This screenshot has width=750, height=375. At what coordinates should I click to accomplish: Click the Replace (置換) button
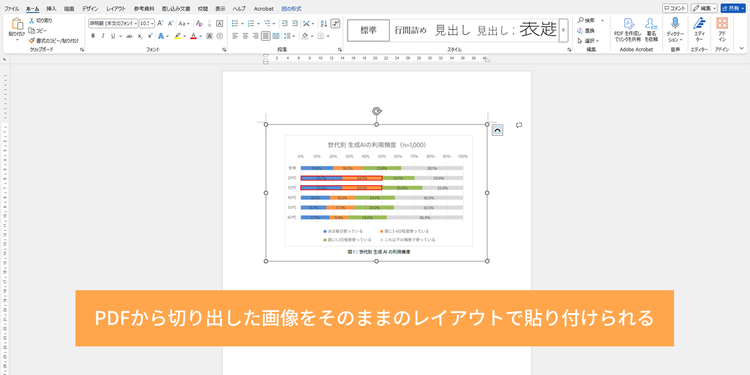(x=586, y=31)
